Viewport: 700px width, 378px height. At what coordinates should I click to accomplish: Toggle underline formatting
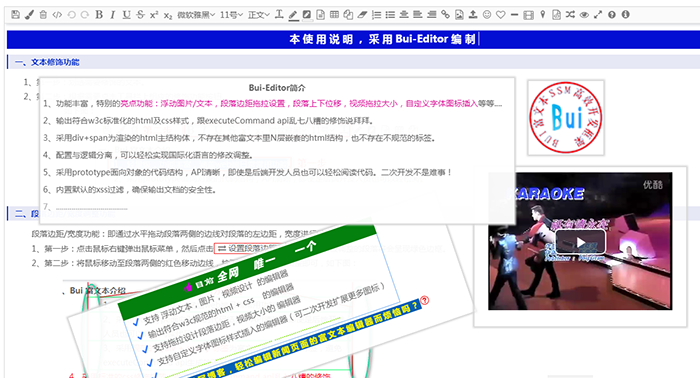coord(127,15)
